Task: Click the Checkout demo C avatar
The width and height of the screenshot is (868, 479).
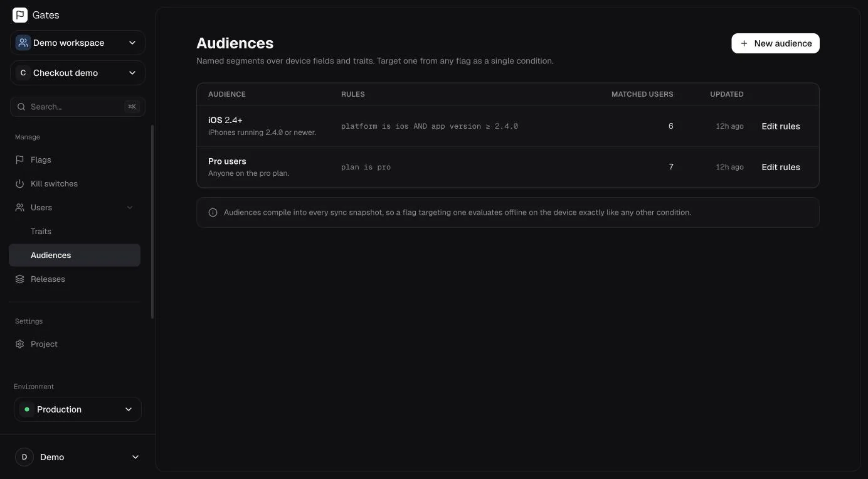Action: (23, 73)
